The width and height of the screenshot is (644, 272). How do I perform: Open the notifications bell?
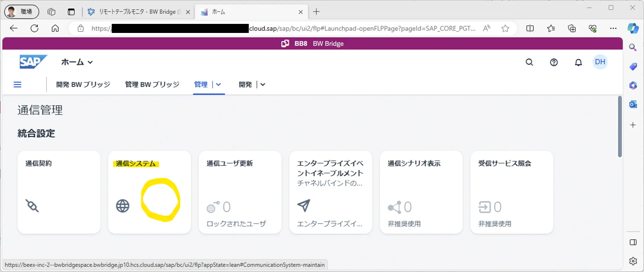tap(578, 62)
